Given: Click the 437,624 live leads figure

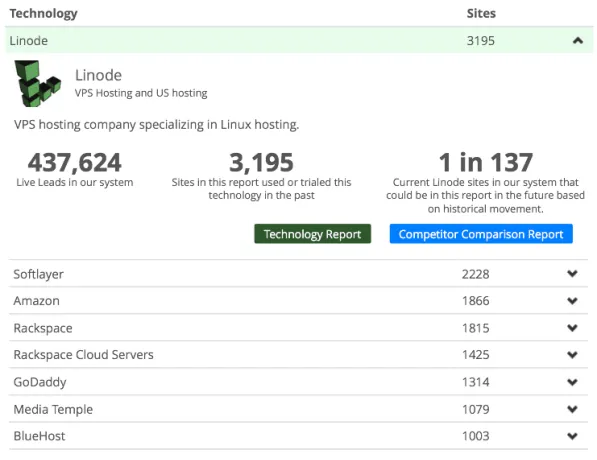Looking at the screenshot, I should pos(75,163).
